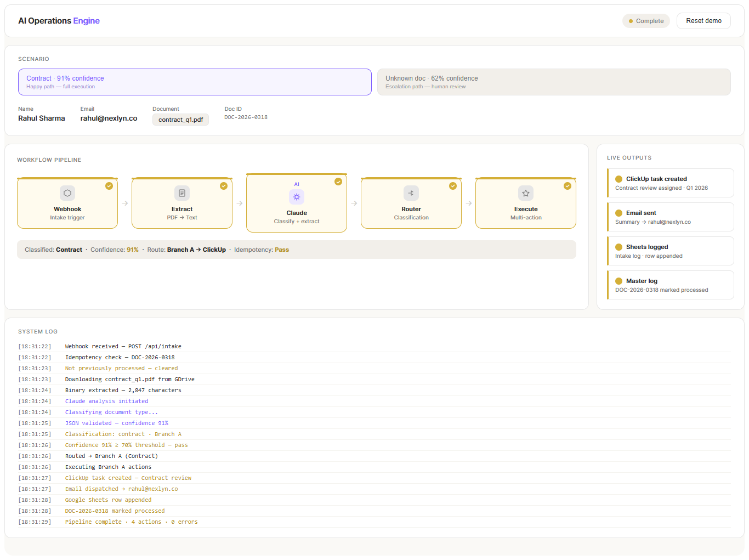The height and width of the screenshot is (560, 749).
Task: Select the Claude Classify + extract pipeline card
Action: pyautogui.click(x=297, y=203)
